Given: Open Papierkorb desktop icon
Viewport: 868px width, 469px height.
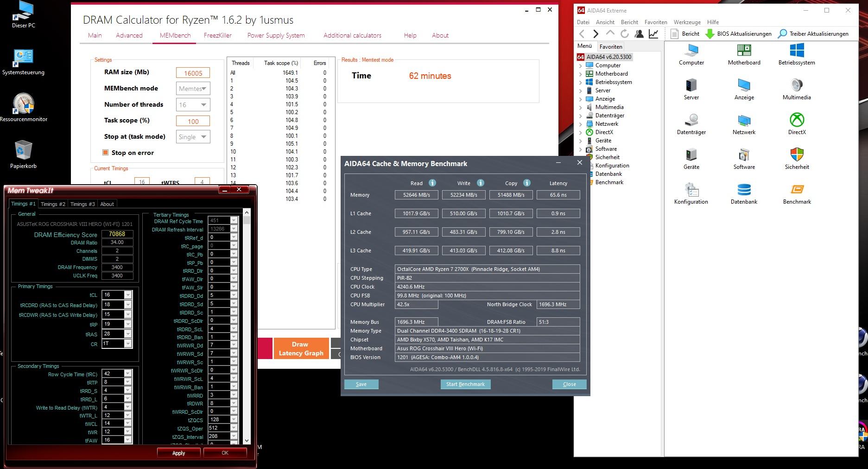Looking at the screenshot, I should 23,154.
